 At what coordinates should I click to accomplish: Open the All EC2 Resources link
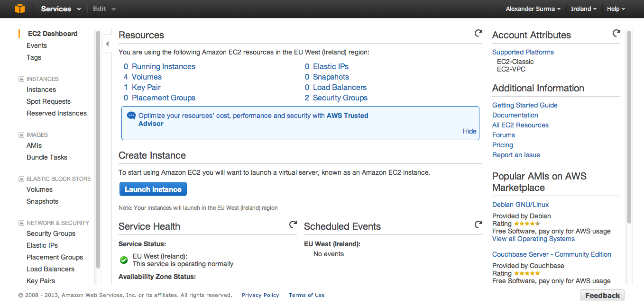tap(520, 125)
